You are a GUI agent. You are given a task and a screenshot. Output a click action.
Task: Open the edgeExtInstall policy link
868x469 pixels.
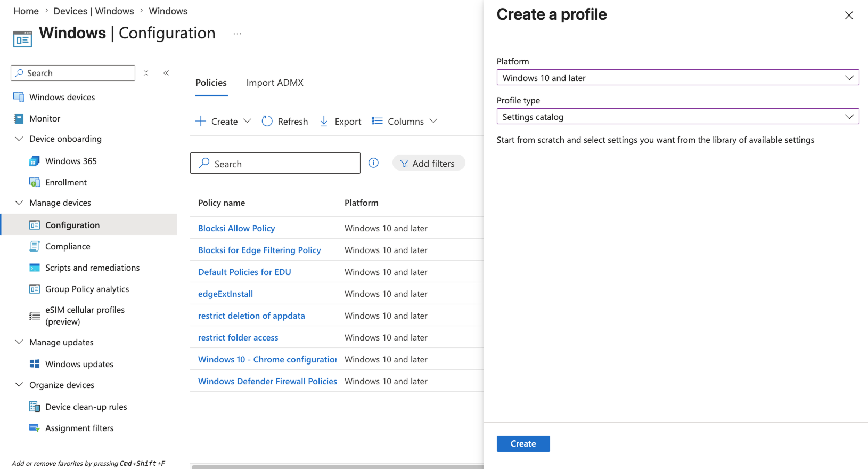[x=225, y=294]
